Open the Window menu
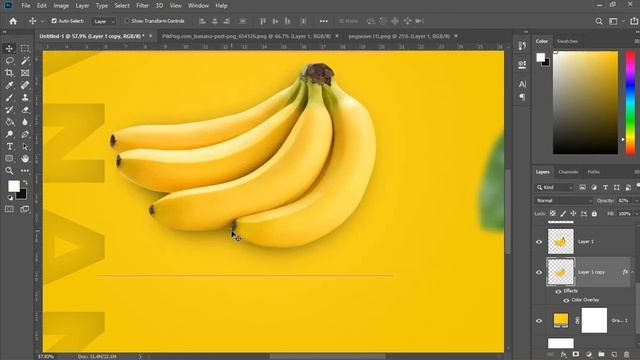Image resolution: width=640 pixels, height=360 pixels. (x=198, y=6)
